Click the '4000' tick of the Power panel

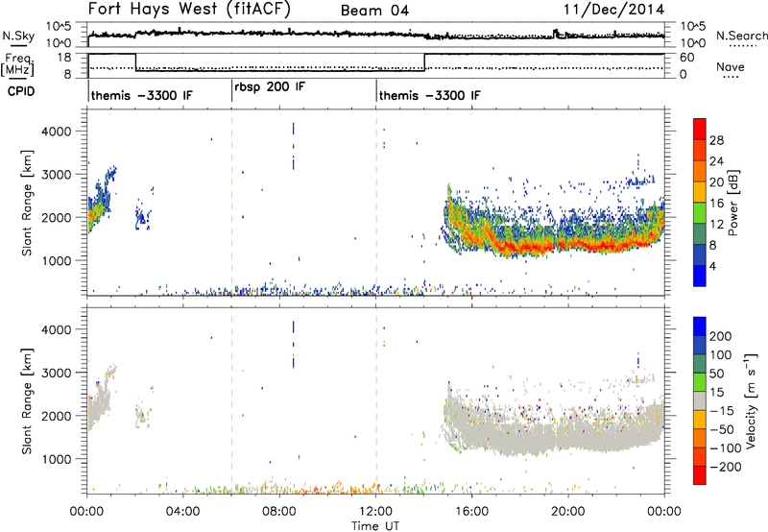pyautogui.click(x=56, y=132)
